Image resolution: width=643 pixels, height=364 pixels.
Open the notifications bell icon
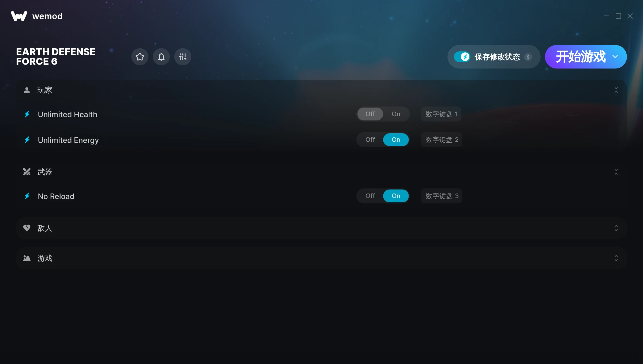[161, 57]
